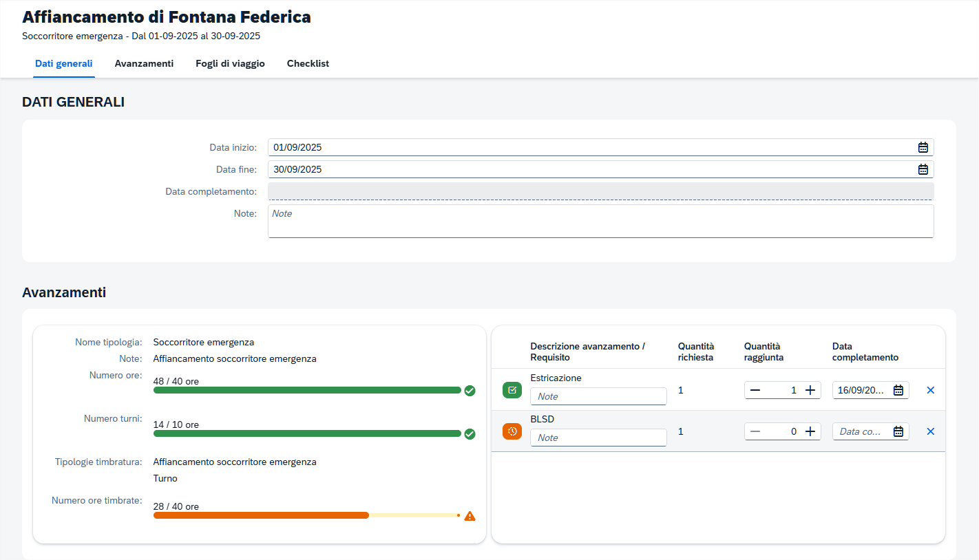Click green checkmark beside Numero ore bar

(470, 391)
